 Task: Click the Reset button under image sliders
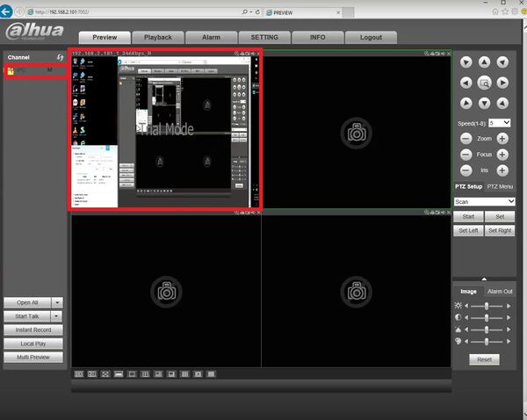point(484,359)
